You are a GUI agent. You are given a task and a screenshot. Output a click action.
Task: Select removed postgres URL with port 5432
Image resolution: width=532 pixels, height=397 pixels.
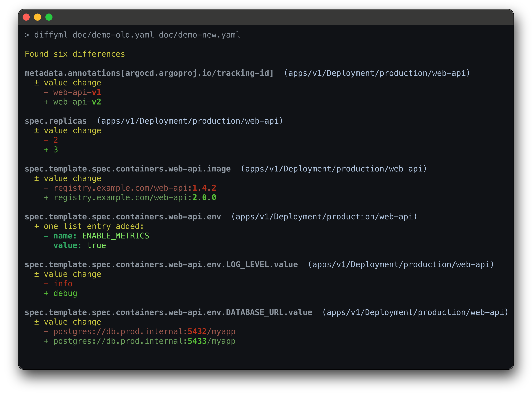(x=144, y=332)
